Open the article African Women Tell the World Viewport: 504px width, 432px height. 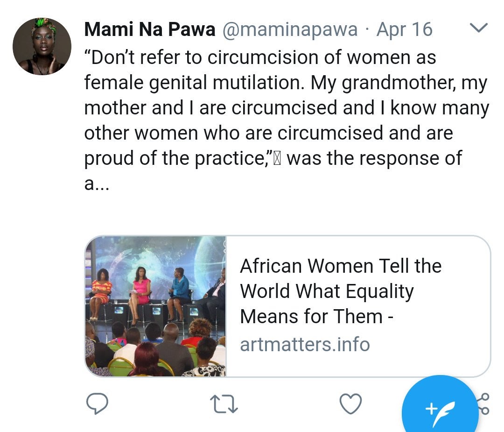tap(341, 267)
